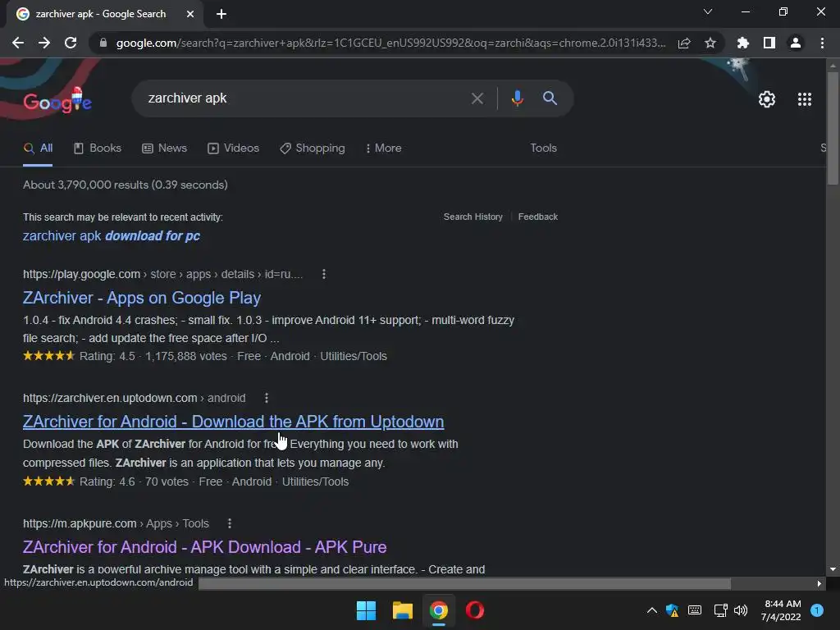The height and width of the screenshot is (630, 840).
Task: Close the zarchiver apk search tab
Action: (190, 14)
